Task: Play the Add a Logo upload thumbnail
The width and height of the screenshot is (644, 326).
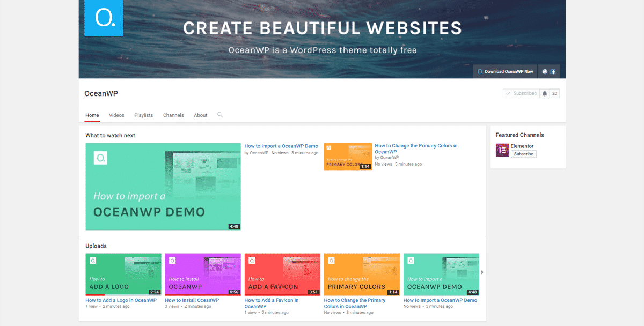Action: click(123, 275)
